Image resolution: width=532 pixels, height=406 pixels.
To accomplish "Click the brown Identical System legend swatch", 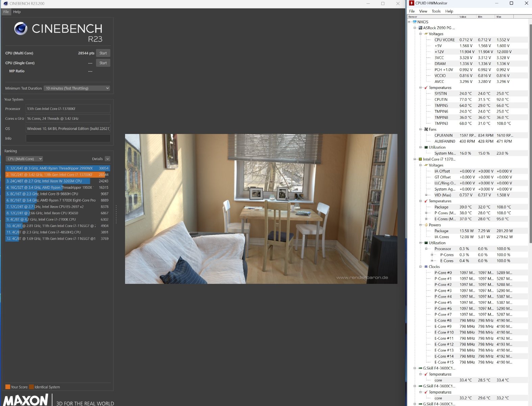I will coord(31,387).
